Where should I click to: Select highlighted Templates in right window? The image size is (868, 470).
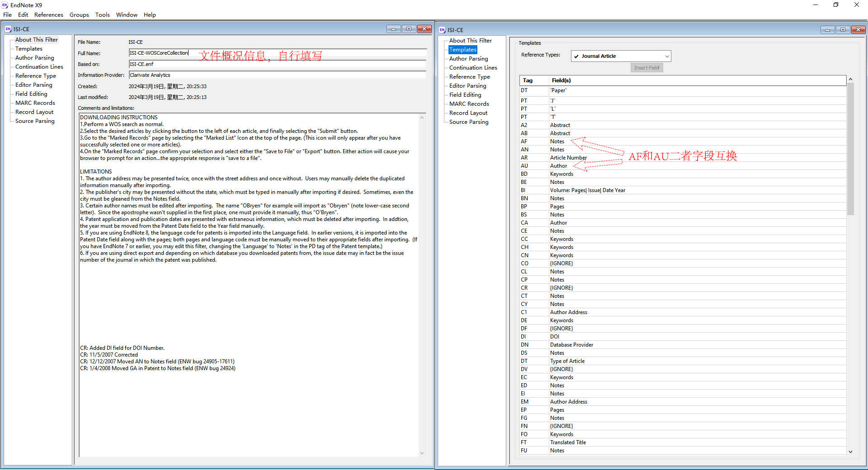click(x=463, y=50)
